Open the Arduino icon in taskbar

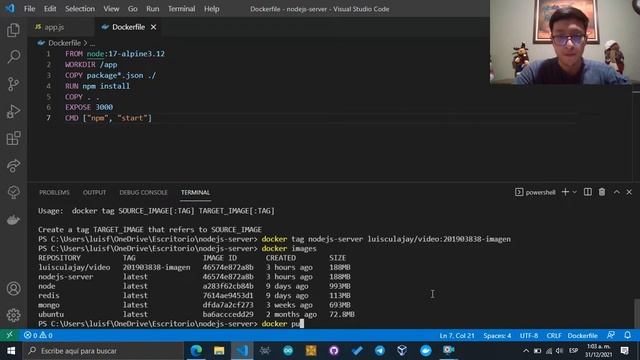pos(288,351)
